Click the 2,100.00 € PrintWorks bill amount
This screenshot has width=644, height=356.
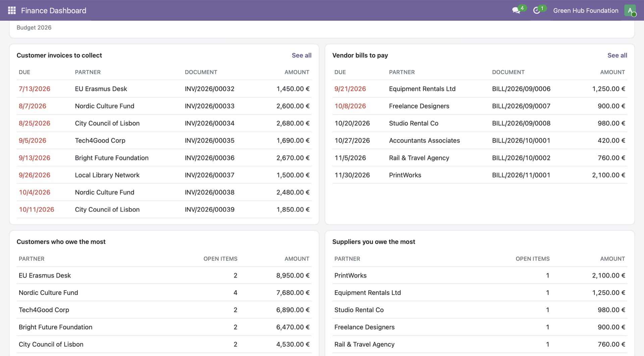[608, 175]
